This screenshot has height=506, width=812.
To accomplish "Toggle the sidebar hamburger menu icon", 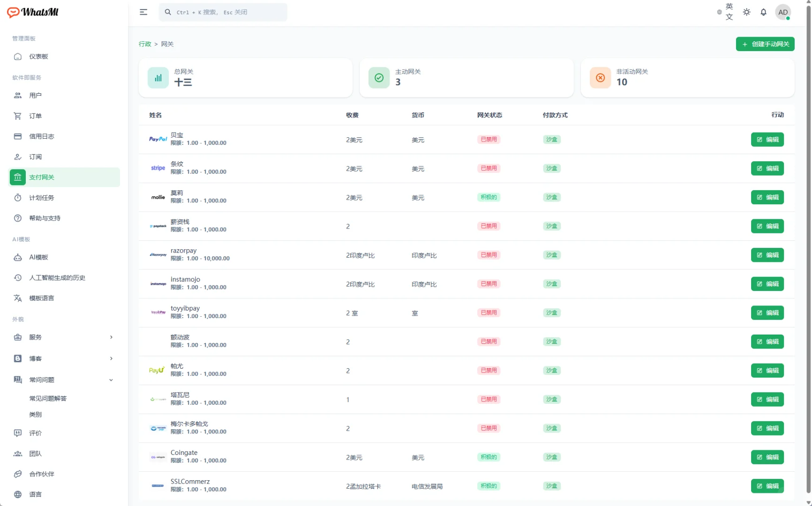I will click(x=143, y=12).
